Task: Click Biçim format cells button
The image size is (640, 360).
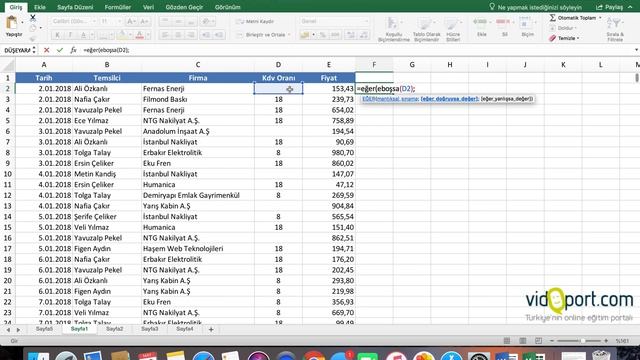Action: coord(527,27)
